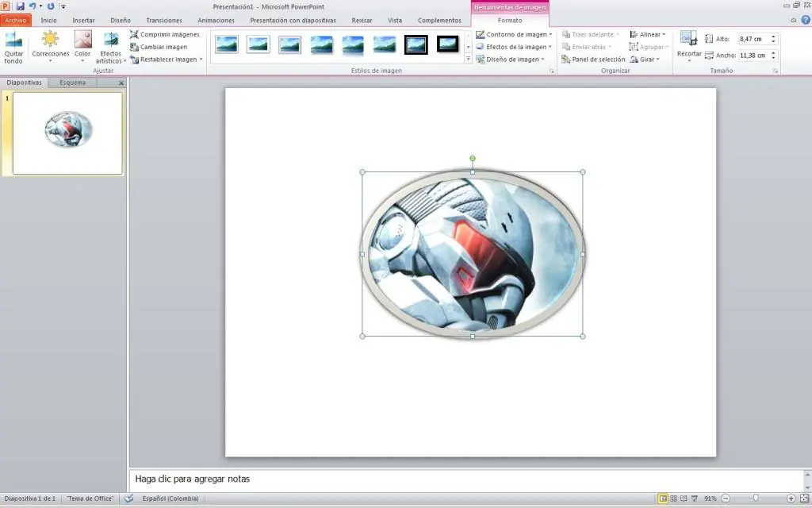Switch to the Vista tab
Screen dimensions: 812x508
395,20
